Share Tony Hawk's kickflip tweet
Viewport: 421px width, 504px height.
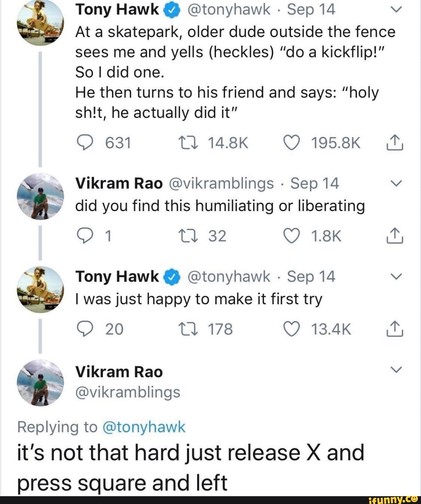click(394, 143)
